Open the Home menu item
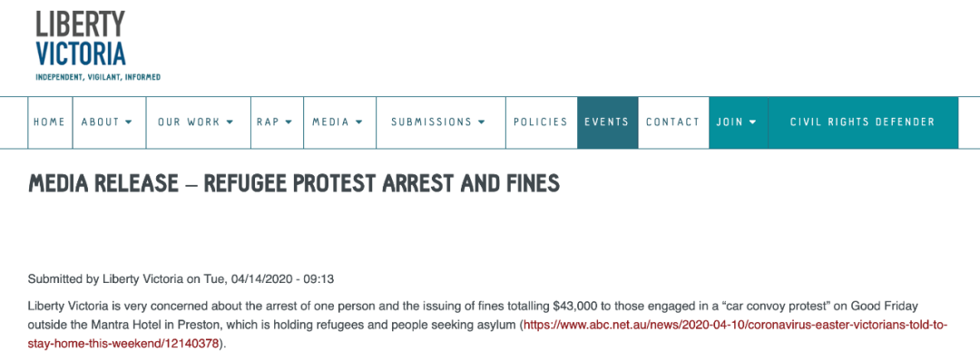This screenshot has width=980, height=361. tap(49, 122)
